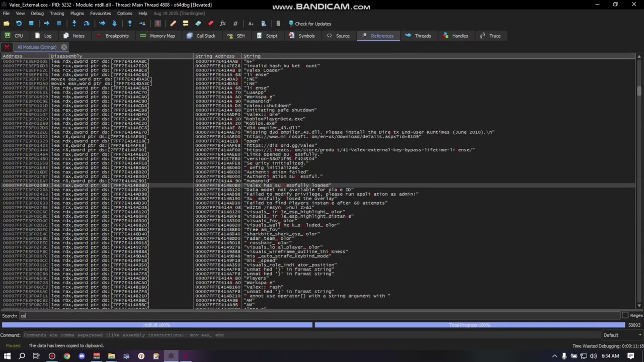Switch to the Threads tab

[x=418, y=36]
